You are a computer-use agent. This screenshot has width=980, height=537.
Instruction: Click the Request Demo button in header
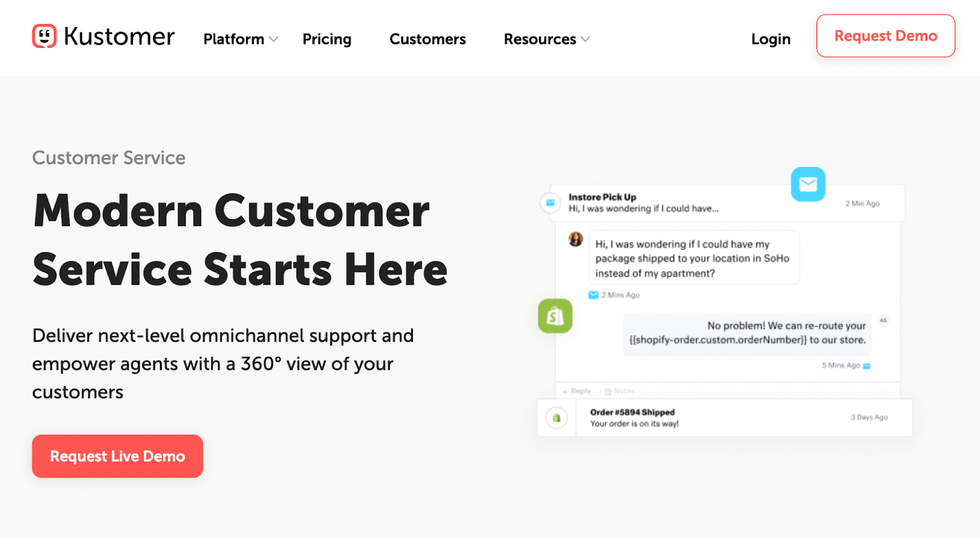[x=885, y=36]
